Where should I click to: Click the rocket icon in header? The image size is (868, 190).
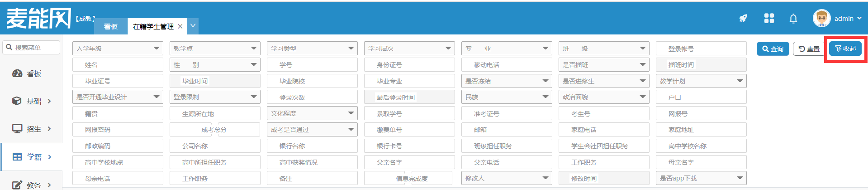pos(743,19)
